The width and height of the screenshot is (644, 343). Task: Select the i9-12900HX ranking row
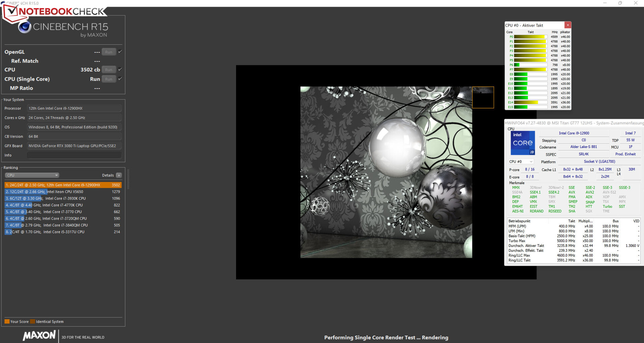[63, 185]
